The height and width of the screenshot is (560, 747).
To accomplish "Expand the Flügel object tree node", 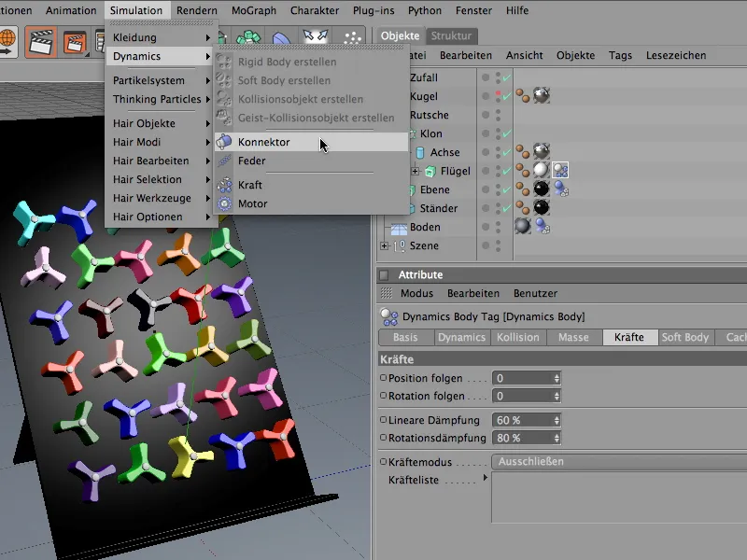I will click(x=416, y=172).
